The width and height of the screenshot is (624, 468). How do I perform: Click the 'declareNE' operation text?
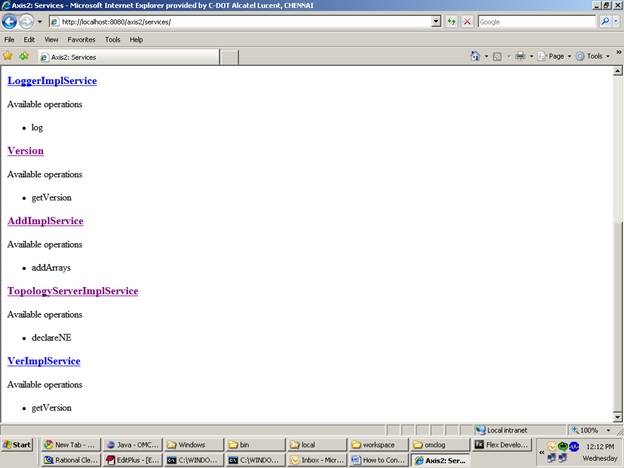click(51, 337)
